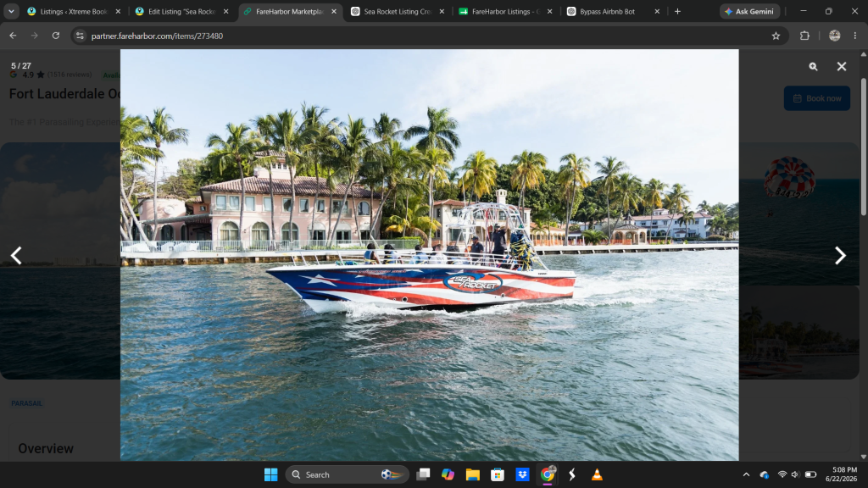Close the FareHarbor Marketplace tab
This screenshot has height=488, width=868.
pyautogui.click(x=334, y=11)
